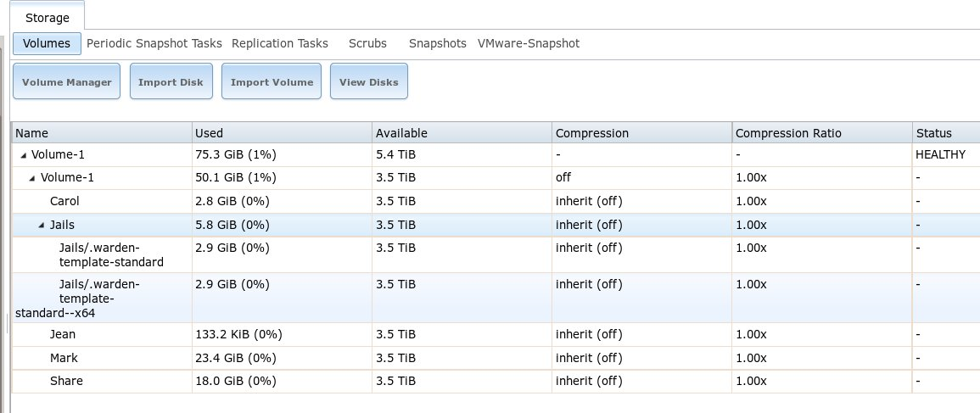The width and height of the screenshot is (980, 413).
Task: Switch to Periodic Snapshot Tasks tab
Action: (154, 44)
